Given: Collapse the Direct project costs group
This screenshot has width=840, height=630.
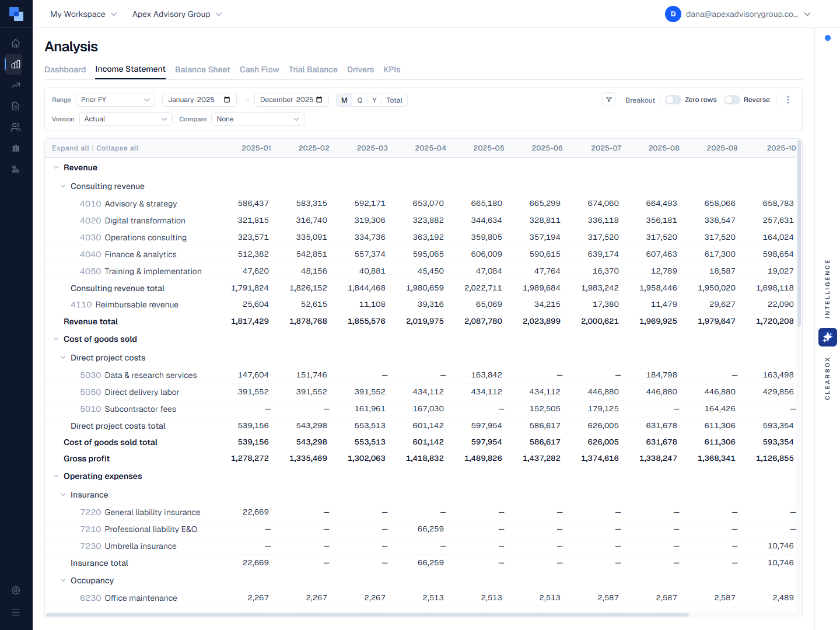Looking at the screenshot, I should coord(63,358).
